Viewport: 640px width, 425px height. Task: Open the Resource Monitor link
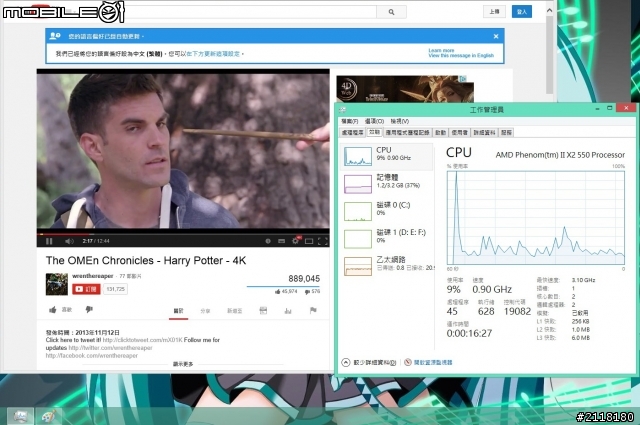[x=433, y=363]
